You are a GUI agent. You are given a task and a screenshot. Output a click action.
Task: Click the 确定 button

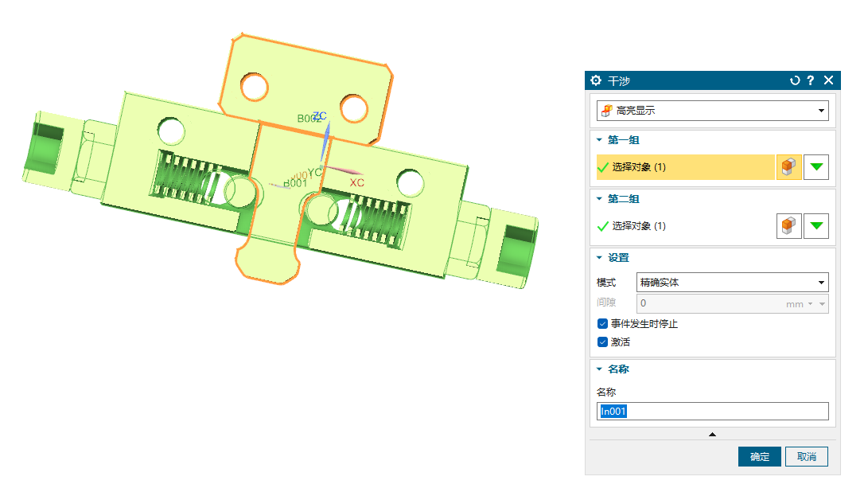click(x=759, y=457)
